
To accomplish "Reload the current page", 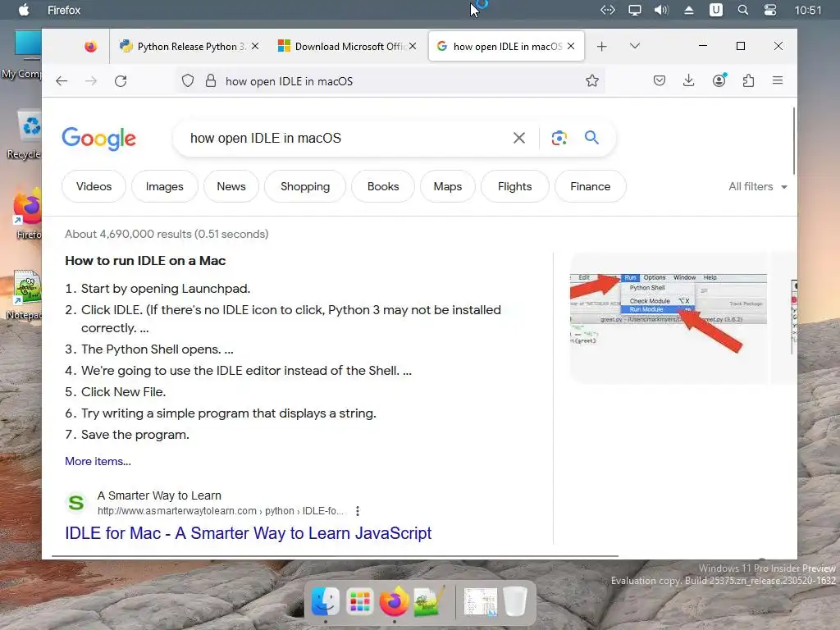I will [x=121, y=81].
